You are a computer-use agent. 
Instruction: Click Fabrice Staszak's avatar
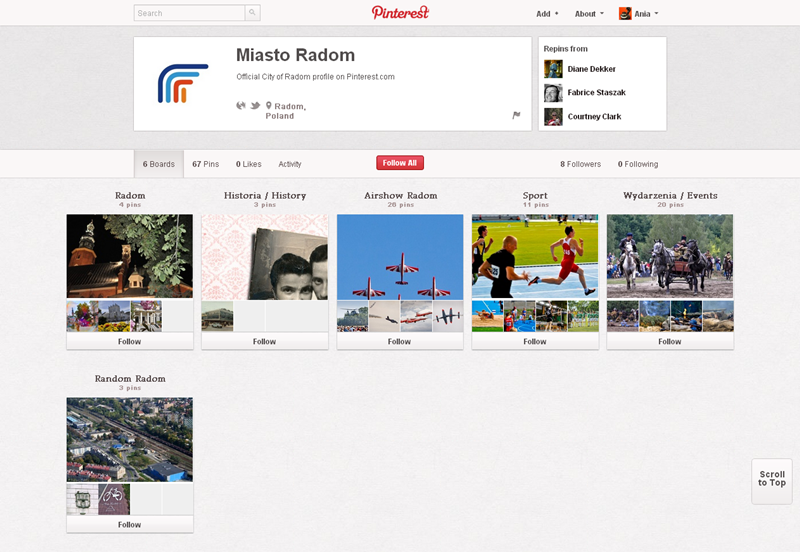click(553, 93)
